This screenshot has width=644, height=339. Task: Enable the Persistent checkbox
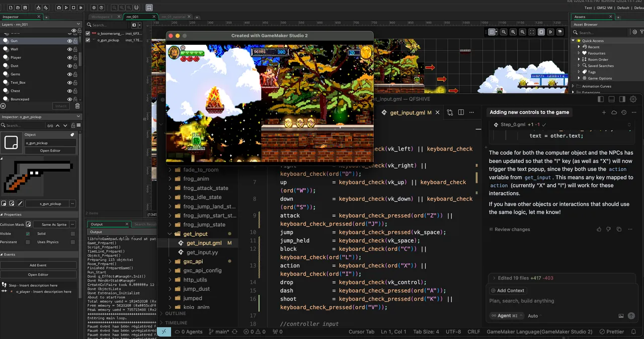[x=28, y=242]
